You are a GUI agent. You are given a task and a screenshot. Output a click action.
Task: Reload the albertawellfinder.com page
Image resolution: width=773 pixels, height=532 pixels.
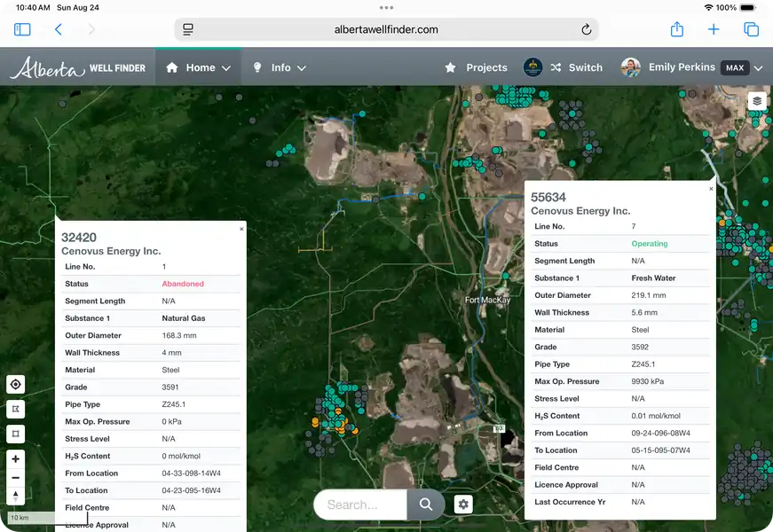point(586,29)
